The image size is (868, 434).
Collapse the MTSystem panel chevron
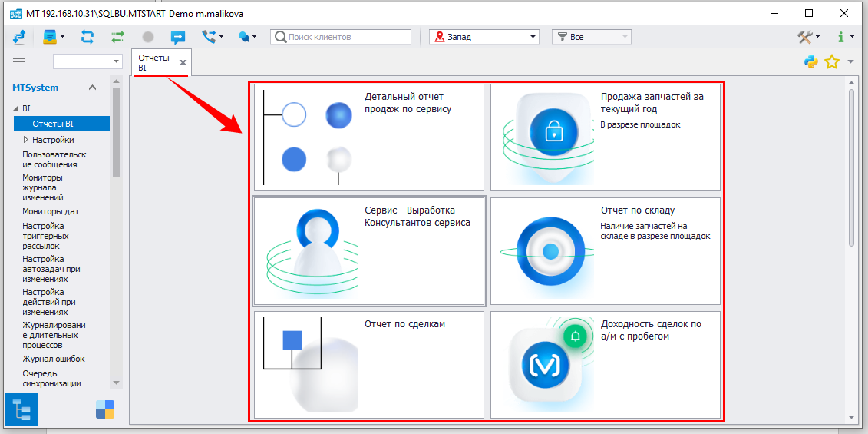tap(92, 88)
